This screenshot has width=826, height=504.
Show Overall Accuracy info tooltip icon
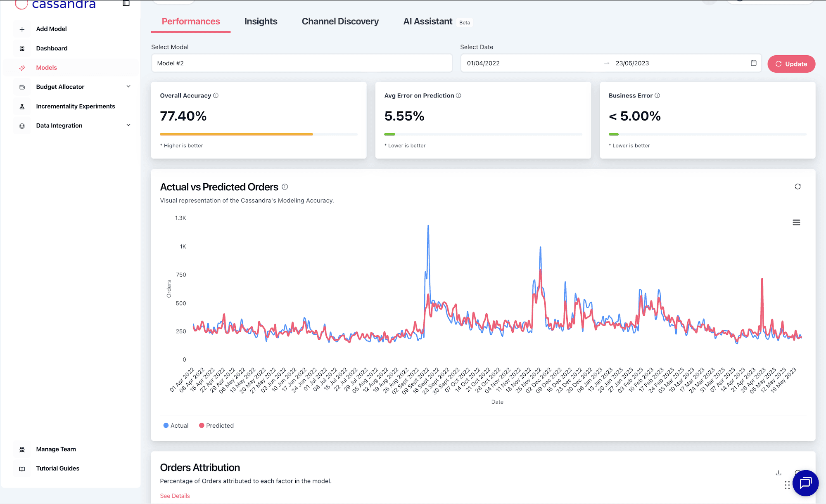tap(216, 95)
